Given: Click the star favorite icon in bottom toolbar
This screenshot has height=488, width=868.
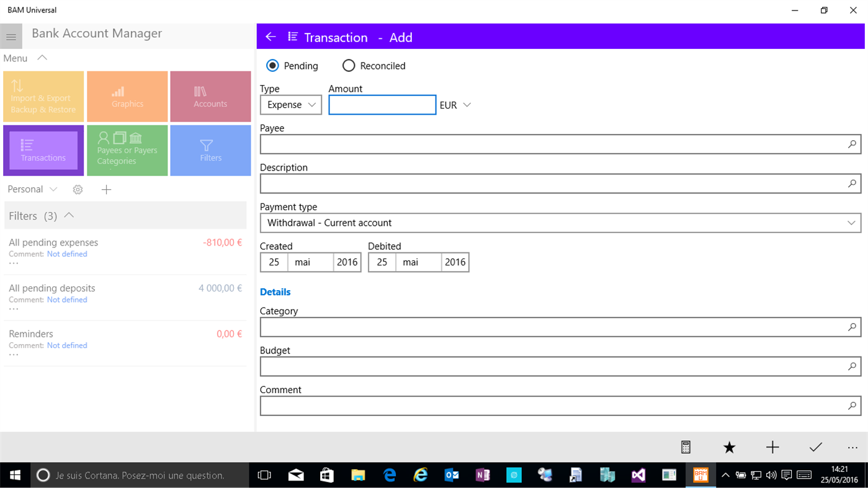Looking at the screenshot, I should click(729, 447).
